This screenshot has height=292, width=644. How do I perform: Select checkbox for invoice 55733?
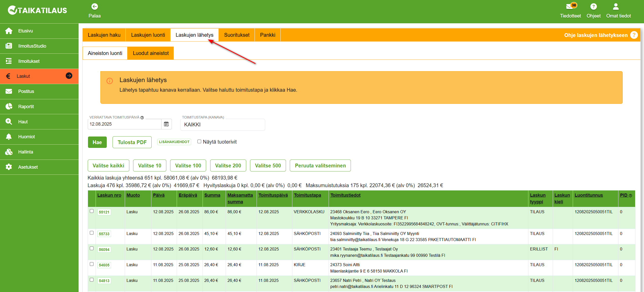click(x=92, y=233)
